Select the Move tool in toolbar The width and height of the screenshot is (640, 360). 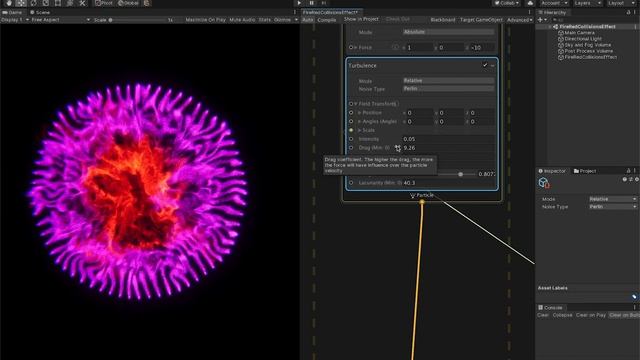click(21, 3)
